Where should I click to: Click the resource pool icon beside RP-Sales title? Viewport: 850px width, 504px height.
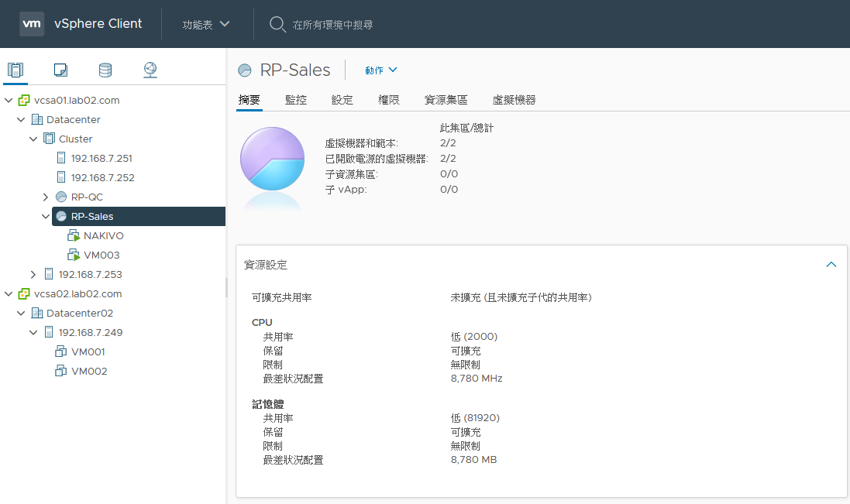[x=245, y=70]
